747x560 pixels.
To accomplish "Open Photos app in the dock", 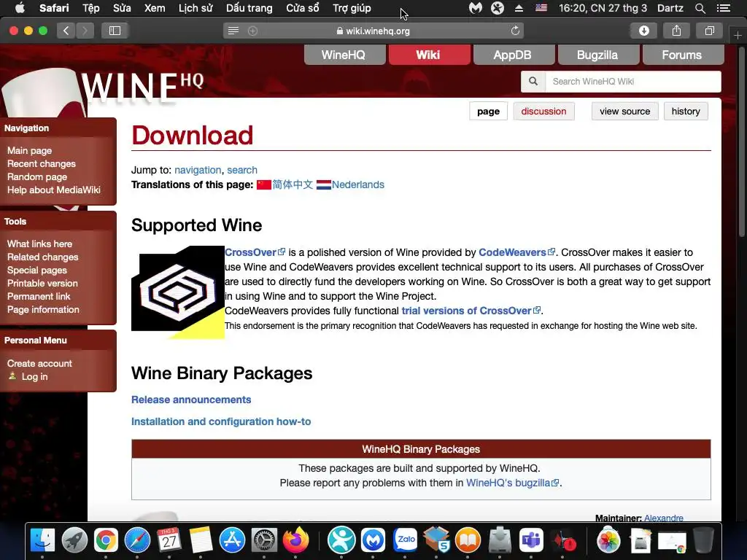I will pyautogui.click(x=608, y=540).
